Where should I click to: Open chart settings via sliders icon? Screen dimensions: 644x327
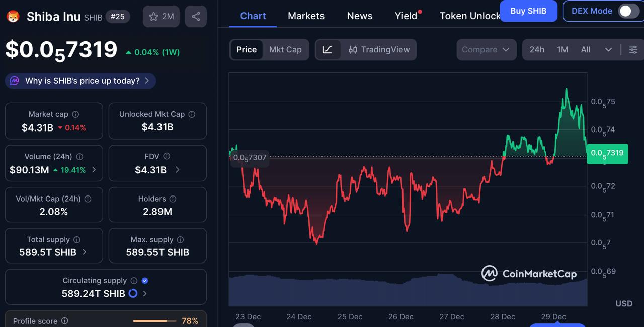[633, 49]
